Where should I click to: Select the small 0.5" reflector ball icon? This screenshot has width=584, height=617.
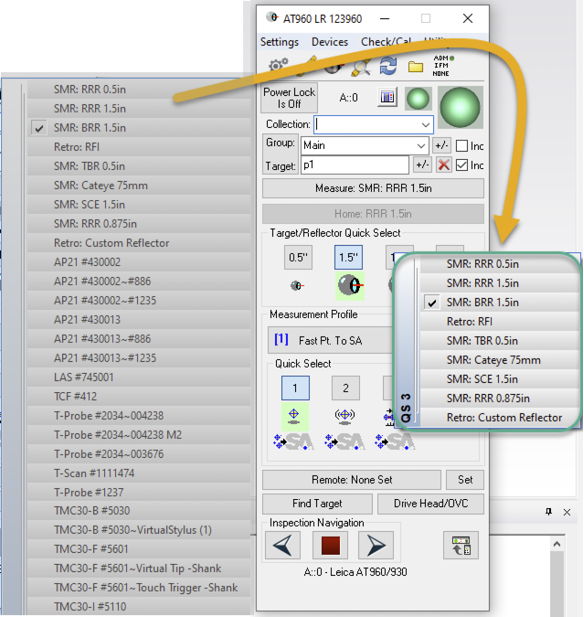tap(297, 285)
